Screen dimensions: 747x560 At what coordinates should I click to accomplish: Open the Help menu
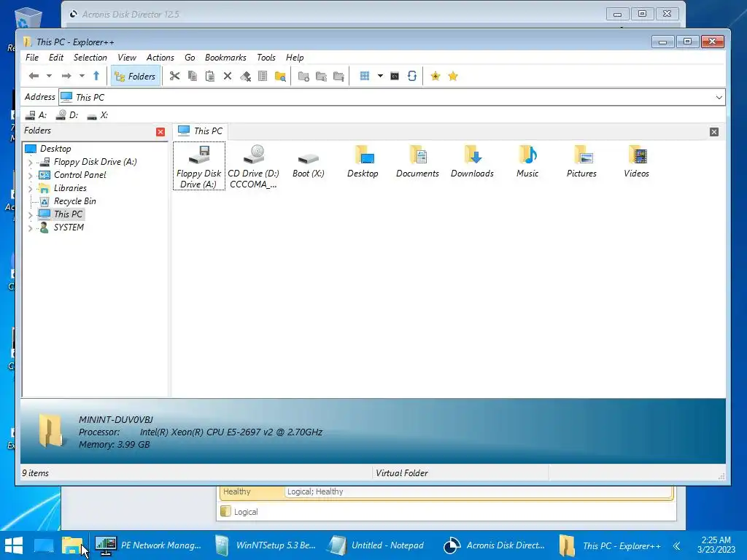[295, 57]
